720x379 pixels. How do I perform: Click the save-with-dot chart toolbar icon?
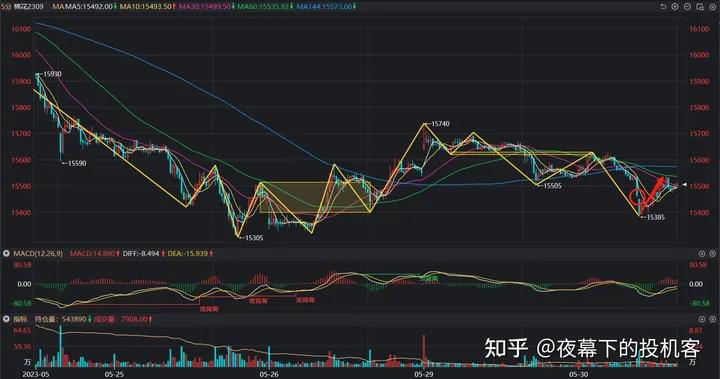[x=700, y=6]
